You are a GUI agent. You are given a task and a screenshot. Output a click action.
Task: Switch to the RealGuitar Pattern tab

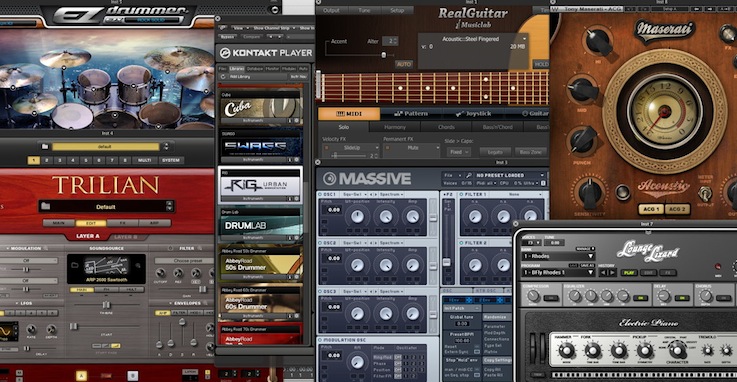pos(411,114)
